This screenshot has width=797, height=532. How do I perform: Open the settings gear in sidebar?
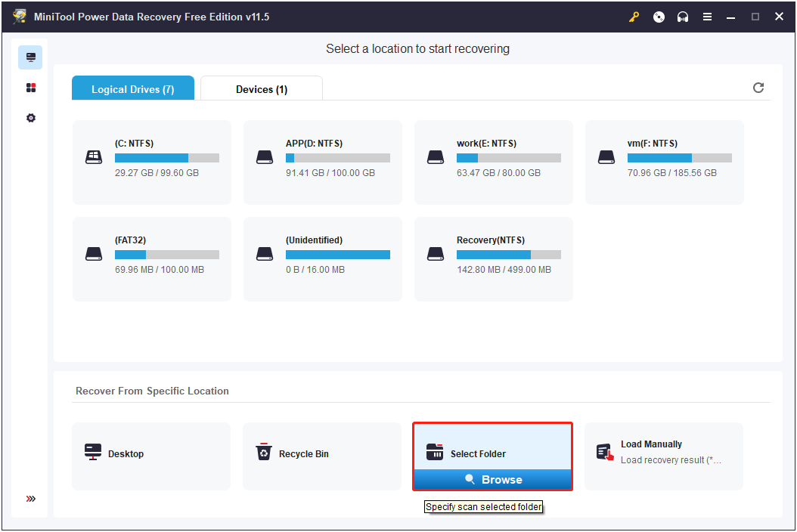point(31,118)
